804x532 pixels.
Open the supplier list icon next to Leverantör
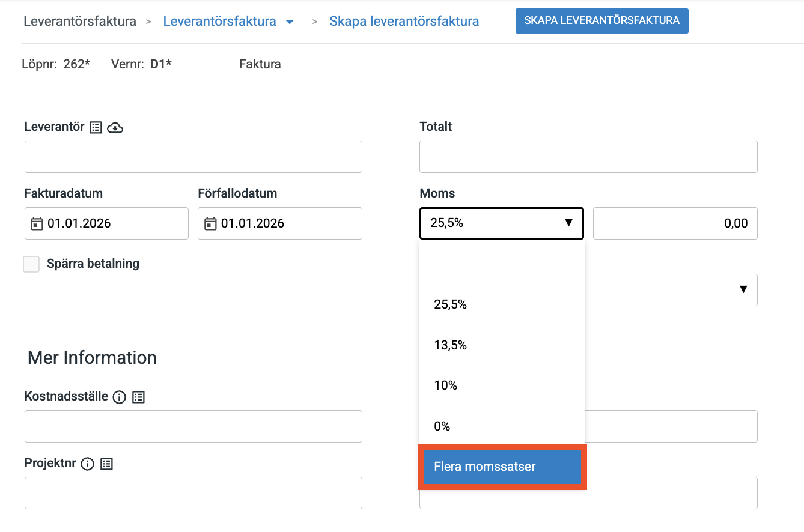point(96,127)
